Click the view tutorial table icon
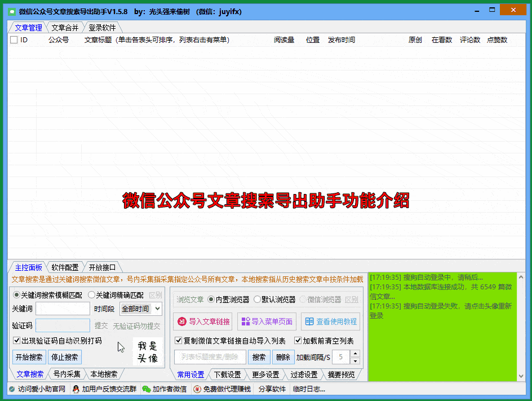Image resolution: width=532 pixels, height=401 pixels. (x=309, y=321)
